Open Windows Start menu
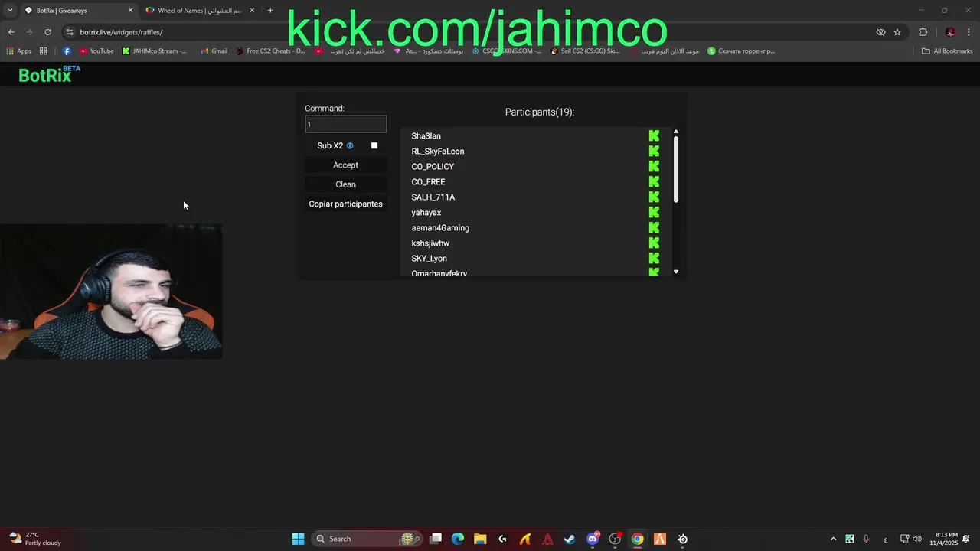This screenshot has height=551, width=980. pos(298,539)
